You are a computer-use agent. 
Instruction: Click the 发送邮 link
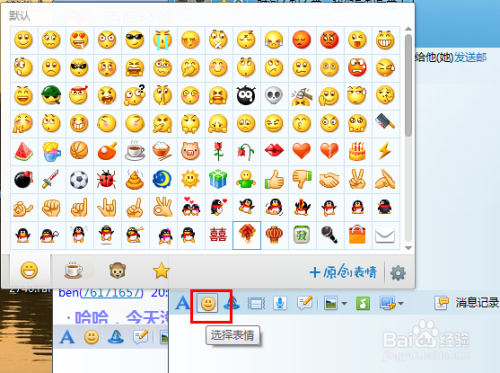point(470,57)
